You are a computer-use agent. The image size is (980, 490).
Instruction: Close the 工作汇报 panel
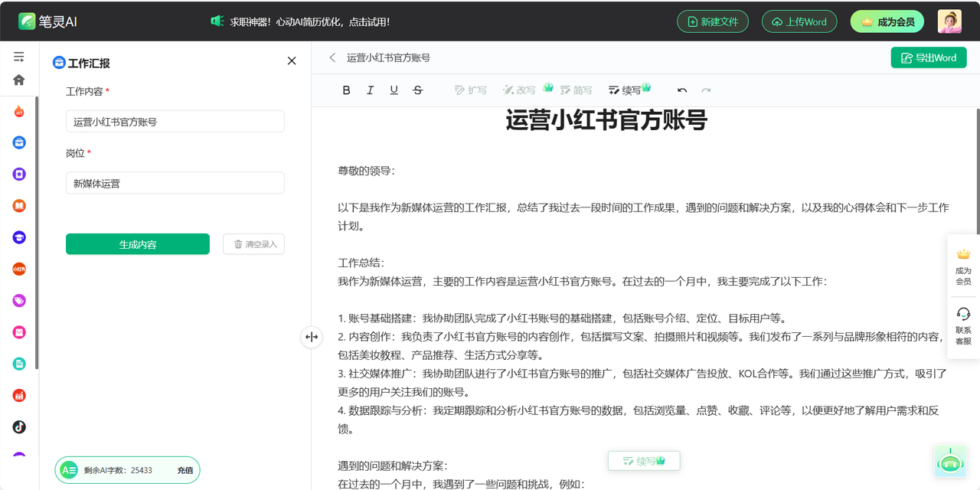click(292, 61)
